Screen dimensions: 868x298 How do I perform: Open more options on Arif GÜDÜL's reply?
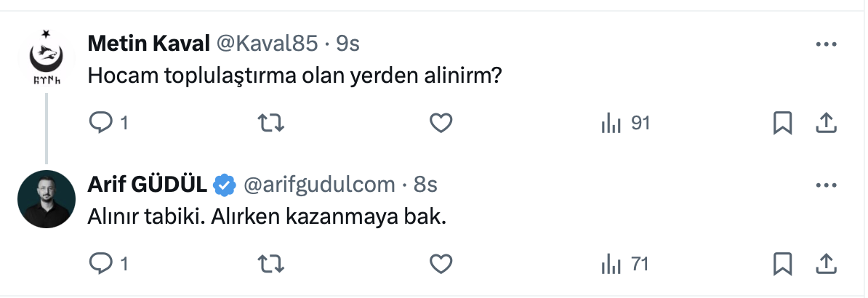pyautogui.click(x=827, y=185)
